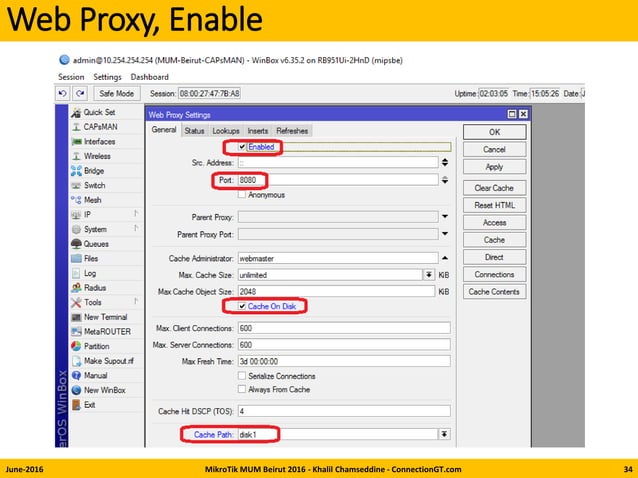Open the Access button
This screenshot has width=638, height=478.
click(x=494, y=223)
